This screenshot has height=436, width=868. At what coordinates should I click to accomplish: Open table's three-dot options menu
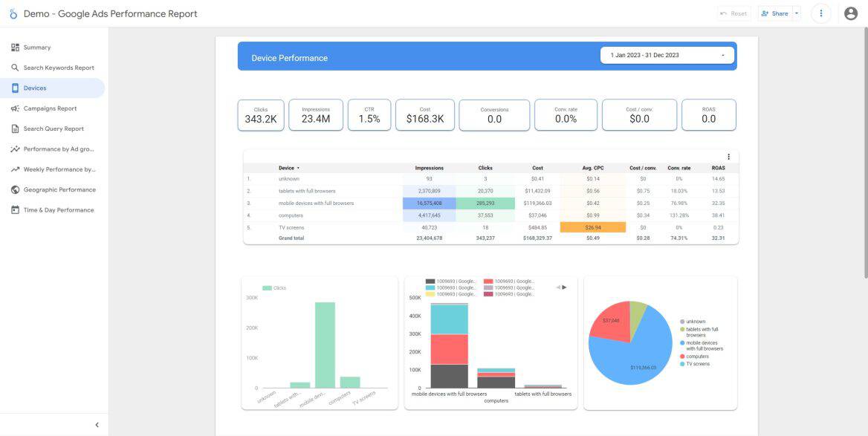click(728, 157)
